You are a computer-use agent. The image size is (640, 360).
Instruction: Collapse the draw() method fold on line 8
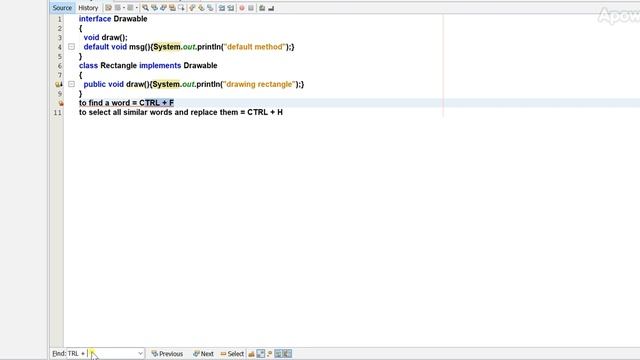click(x=71, y=84)
